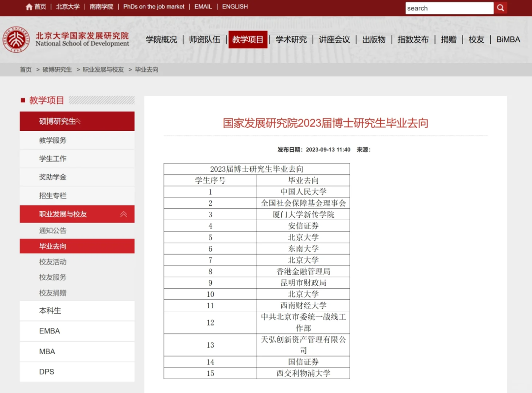Click 毕业去向 in the breadcrumb
Viewport: 532px width, 393px height.
pos(147,69)
